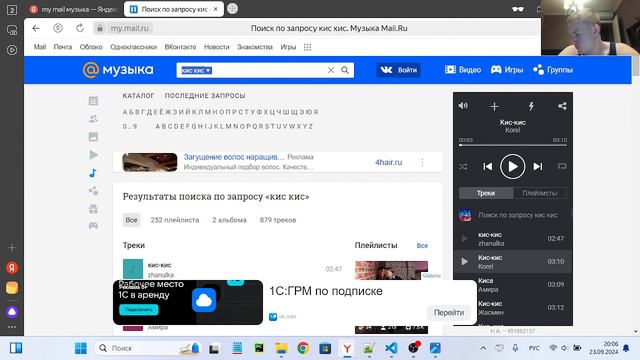The image size is (640, 360).
Task: Click the taskbar Поиск search box
Action: coord(148,348)
